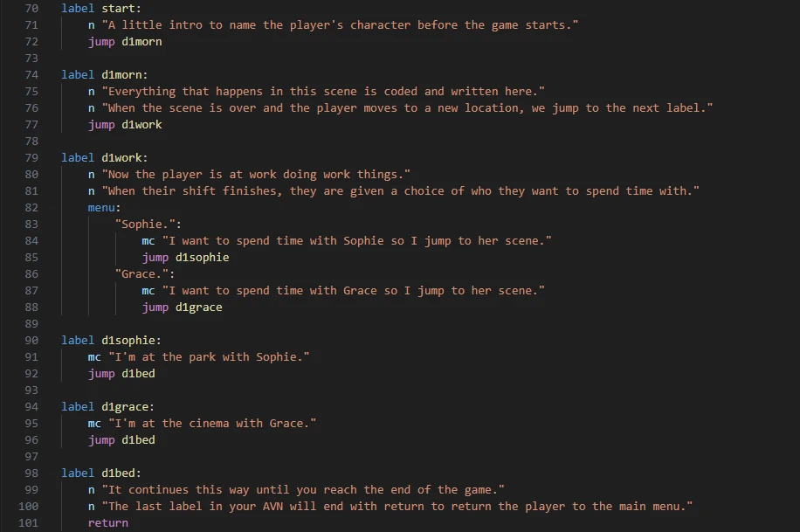Image resolution: width=800 pixels, height=532 pixels.
Task: Click the "I'm at the park with Sophie." string
Action: (x=210, y=356)
